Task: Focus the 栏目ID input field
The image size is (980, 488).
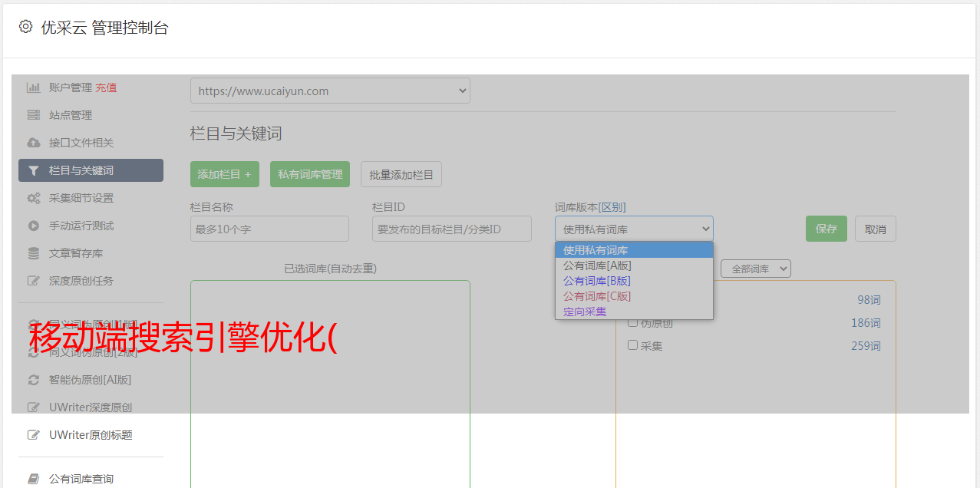Action: click(452, 229)
